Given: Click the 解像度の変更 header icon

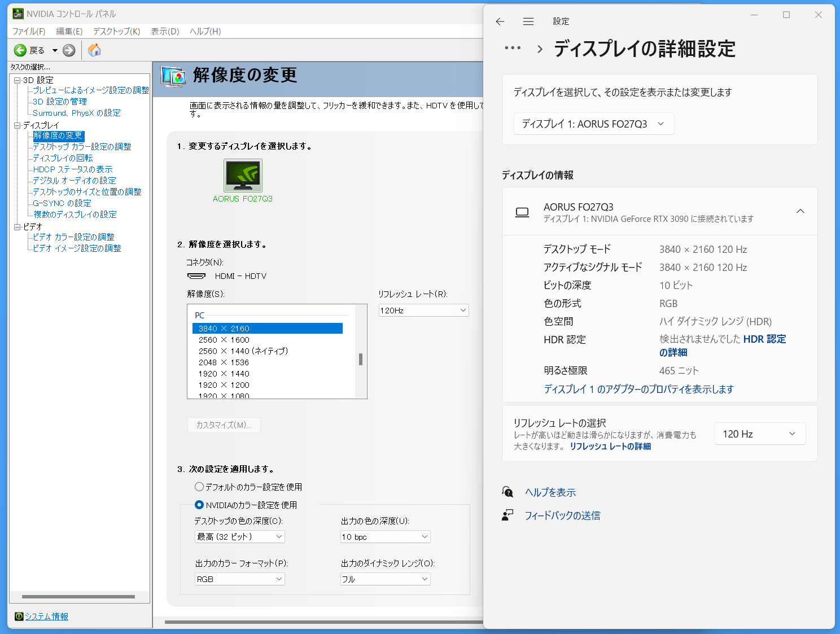Looking at the screenshot, I should click(173, 76).
